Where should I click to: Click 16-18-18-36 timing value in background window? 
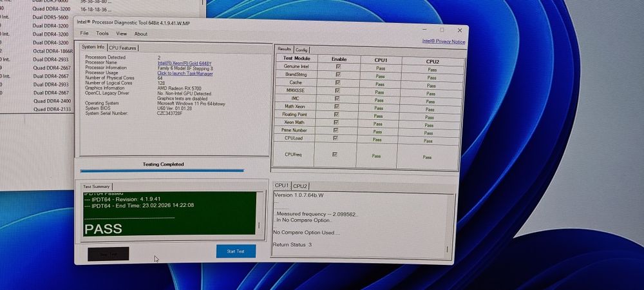(95, 9)
